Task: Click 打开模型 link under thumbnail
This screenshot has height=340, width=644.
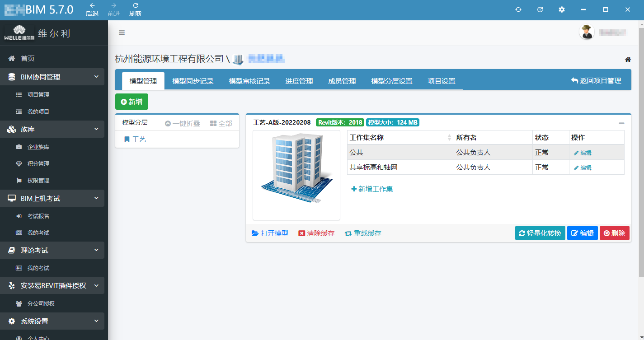Action: coord(270,233)
